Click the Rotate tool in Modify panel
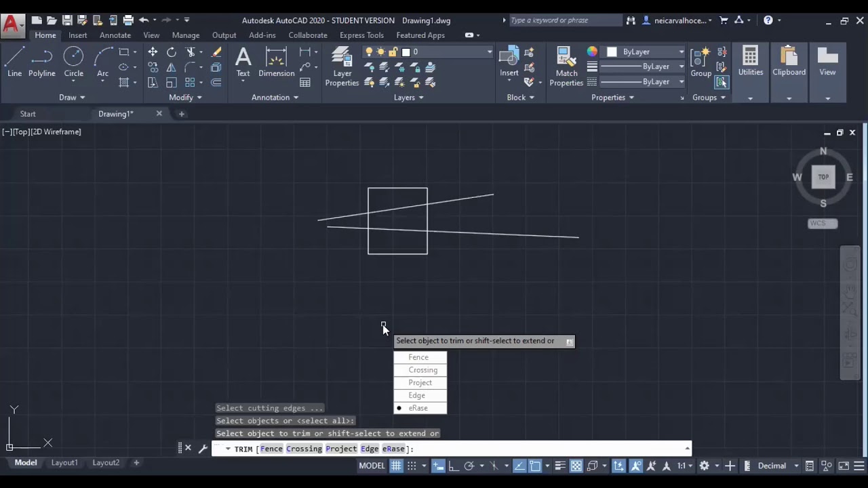 (x=172, y=52)
